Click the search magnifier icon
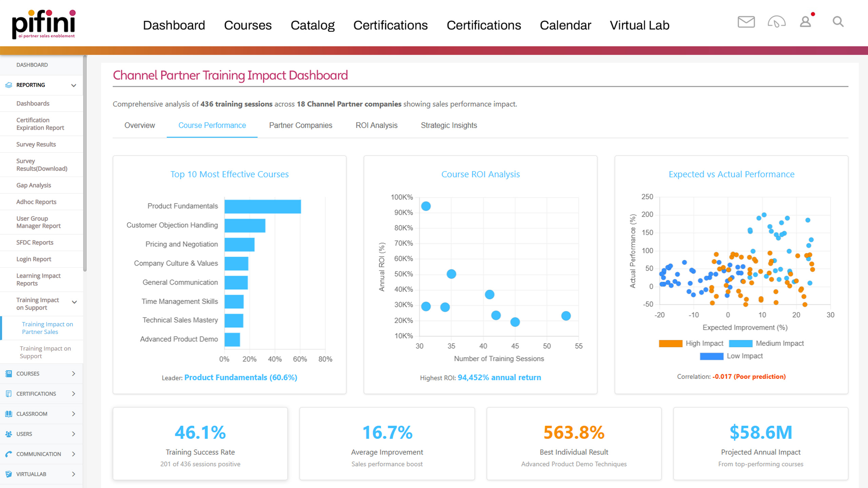868x488 pixels. click(x=838, y=22)
